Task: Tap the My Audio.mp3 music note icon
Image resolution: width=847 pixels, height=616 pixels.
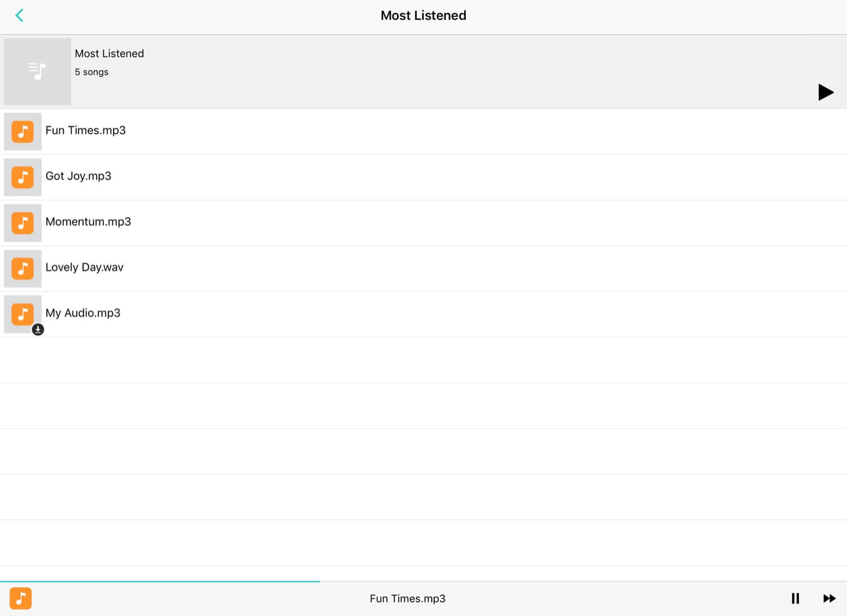Action: tap(23, 314)
